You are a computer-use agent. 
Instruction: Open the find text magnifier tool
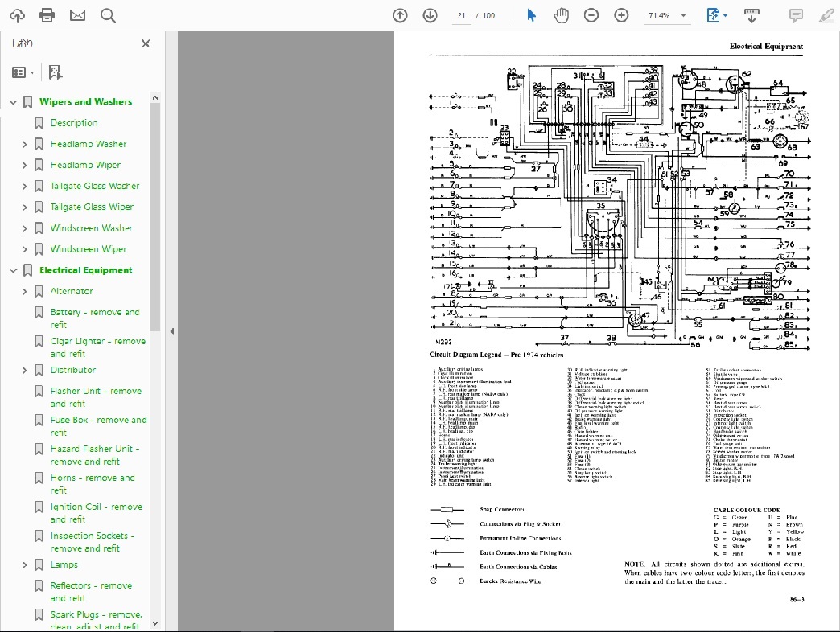coord(108,15)
